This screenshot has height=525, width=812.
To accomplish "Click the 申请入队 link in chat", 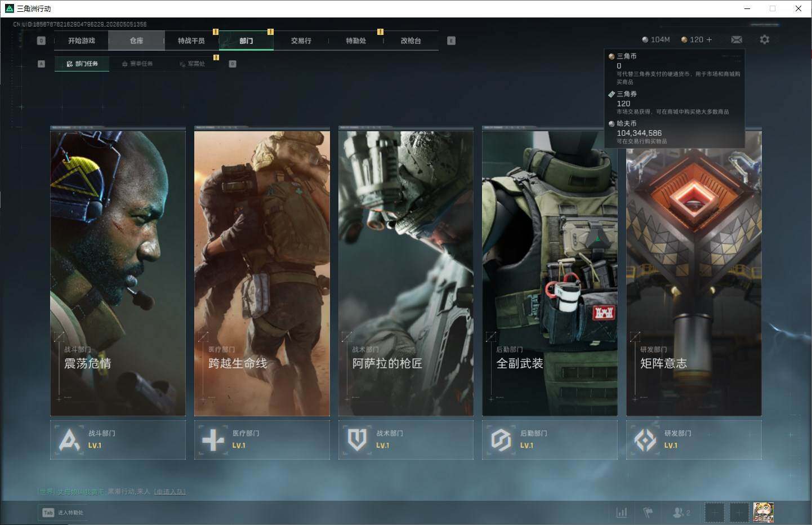I will (x=169, y=492).
